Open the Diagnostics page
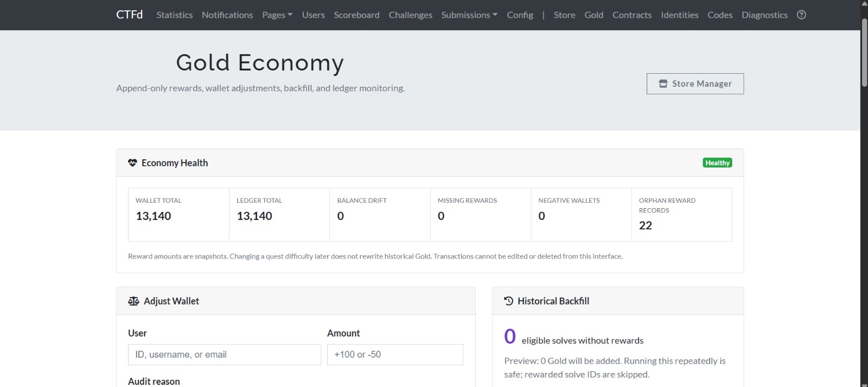This screenshot has height=387, width=868. (x=764, y=15)
